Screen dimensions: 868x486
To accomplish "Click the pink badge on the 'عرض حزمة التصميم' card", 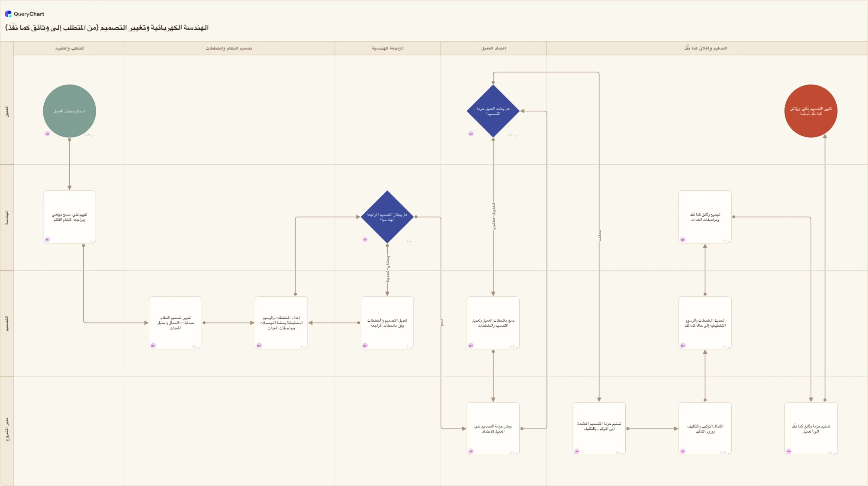I will 471,451.
